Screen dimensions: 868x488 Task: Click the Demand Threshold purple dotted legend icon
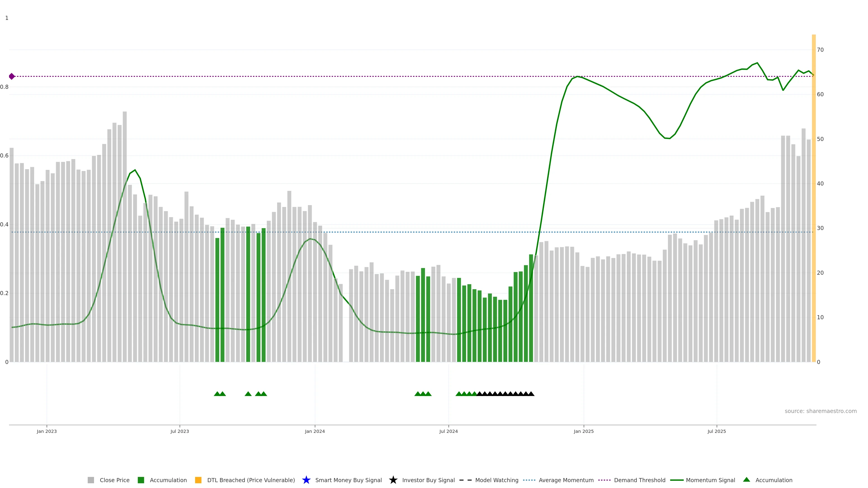tap(604, 480)
